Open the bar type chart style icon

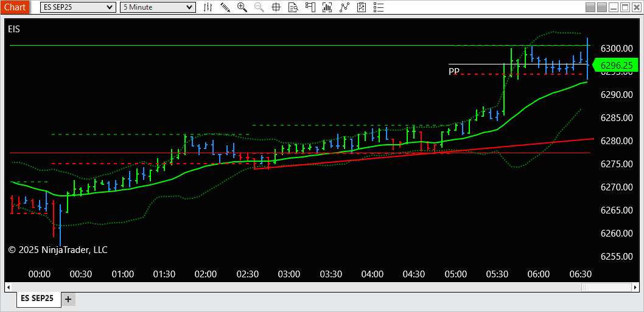click(x=208, y=7)
